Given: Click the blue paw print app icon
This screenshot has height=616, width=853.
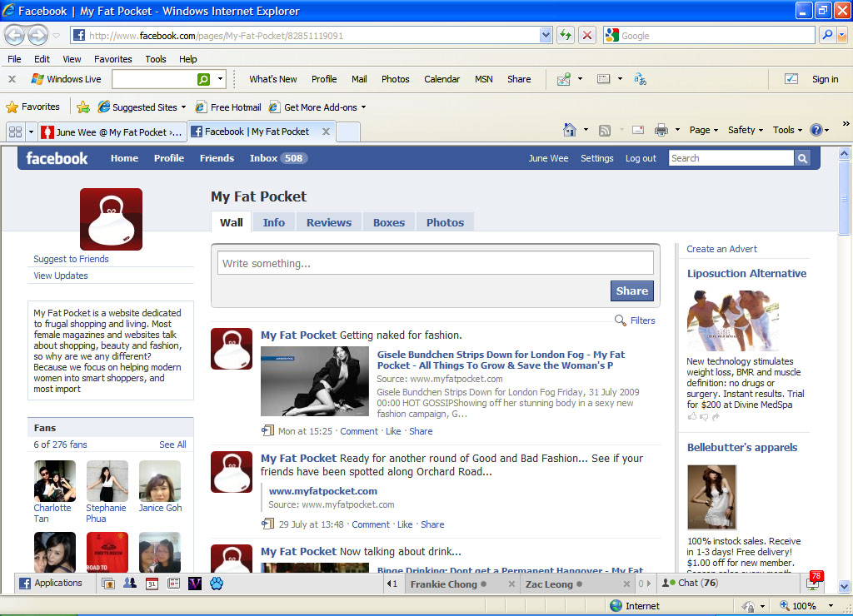Looking at the screenshot, I should (x=217, y=584).
